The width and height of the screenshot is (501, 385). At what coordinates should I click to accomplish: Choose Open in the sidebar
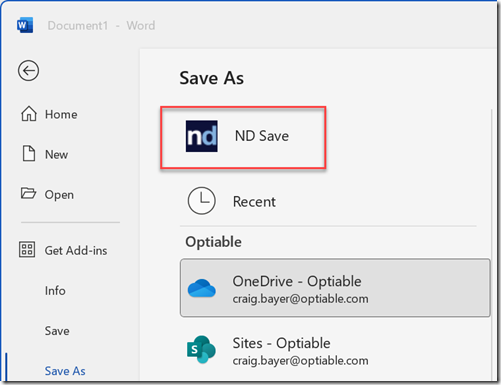[x=59, y=195]
